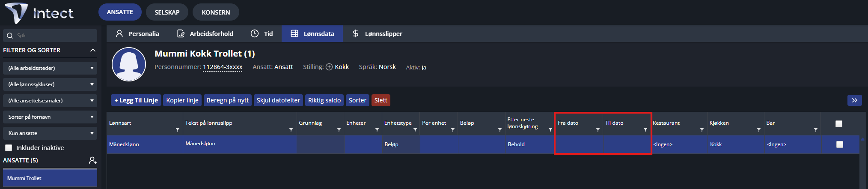Click the red Slett button

pos(381,100)
